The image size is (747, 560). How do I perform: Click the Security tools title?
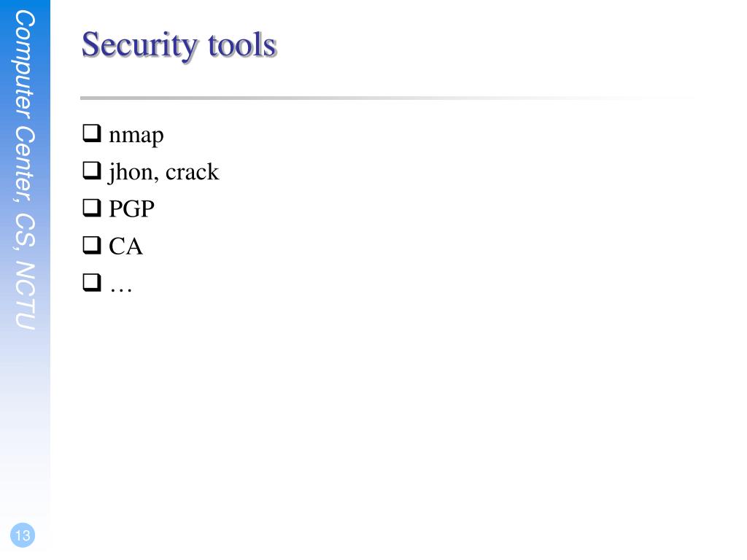tap(179, 46)
